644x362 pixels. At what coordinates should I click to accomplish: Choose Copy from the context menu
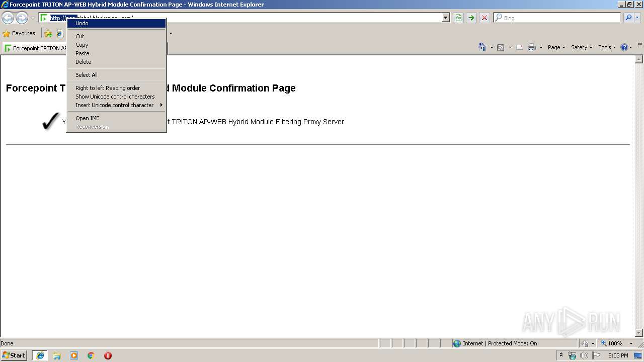pyautogui.click(x=116, y=45)
